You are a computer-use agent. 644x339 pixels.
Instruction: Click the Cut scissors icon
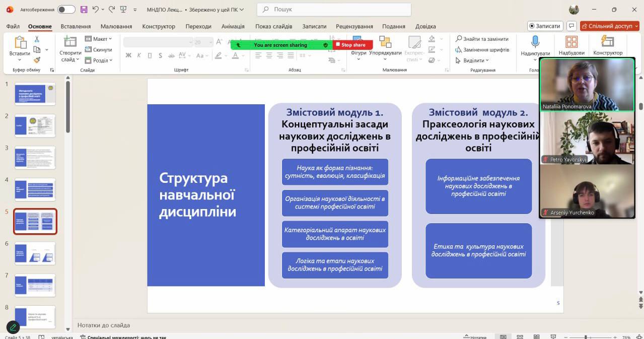pyautogui.click(x=37, y=39)
